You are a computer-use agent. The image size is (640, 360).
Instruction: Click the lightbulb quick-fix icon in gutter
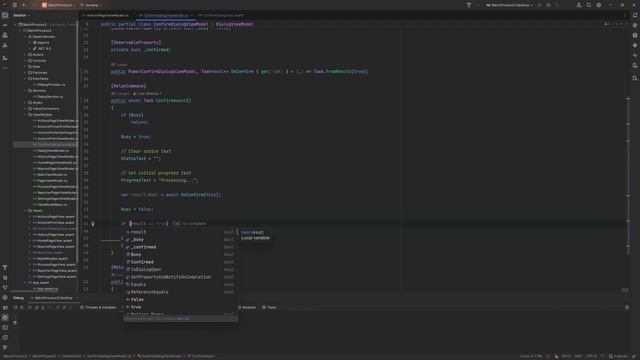[93, 224]
